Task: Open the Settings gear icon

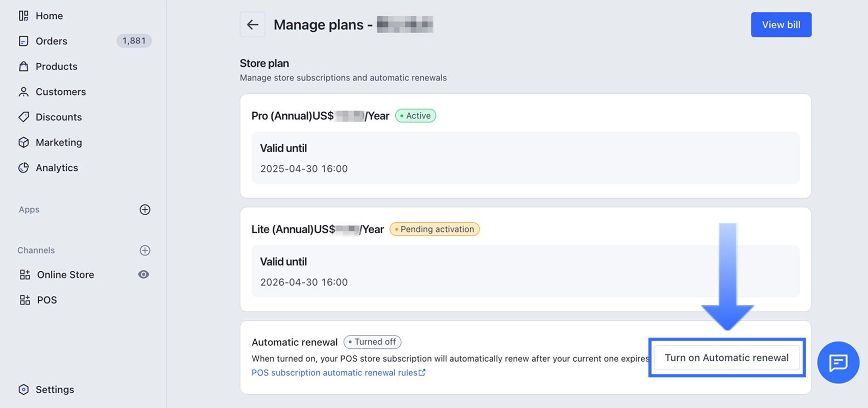Action: [23, 390]
